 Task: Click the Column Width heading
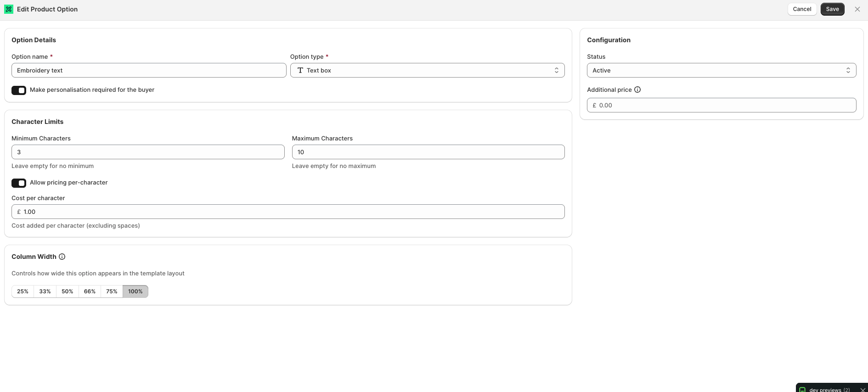(34, 257)
